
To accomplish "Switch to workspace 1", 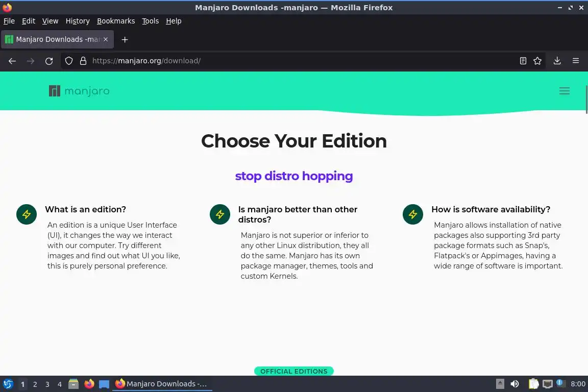I will (x=22, y=384).
